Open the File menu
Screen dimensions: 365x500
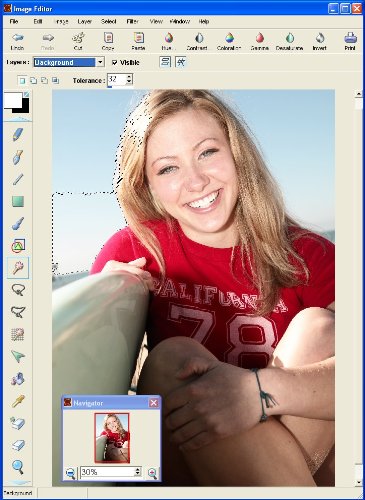(14, 22)
